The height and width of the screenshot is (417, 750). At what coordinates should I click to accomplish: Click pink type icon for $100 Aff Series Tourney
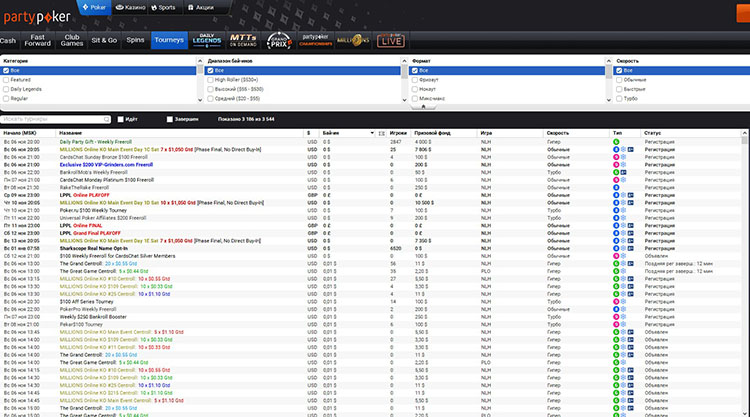pyautogui.click(x=616, y=302)
